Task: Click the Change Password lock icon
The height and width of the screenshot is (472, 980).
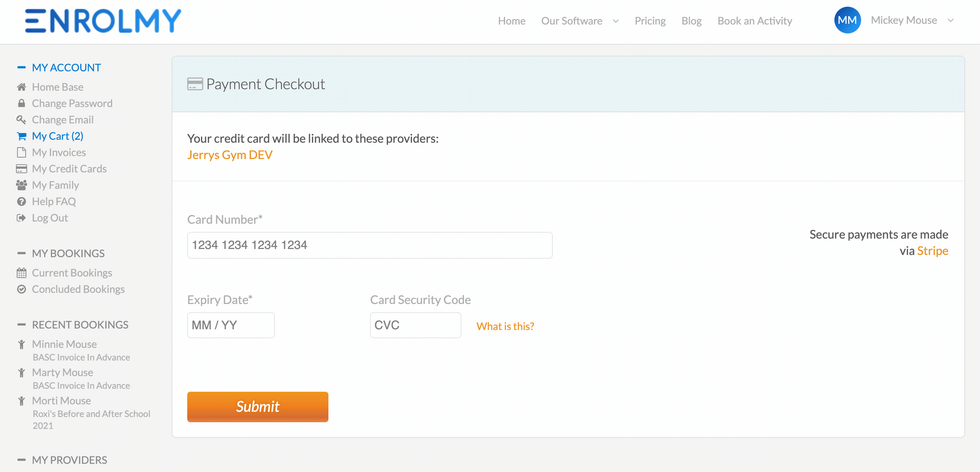Action: coord(21,104)
